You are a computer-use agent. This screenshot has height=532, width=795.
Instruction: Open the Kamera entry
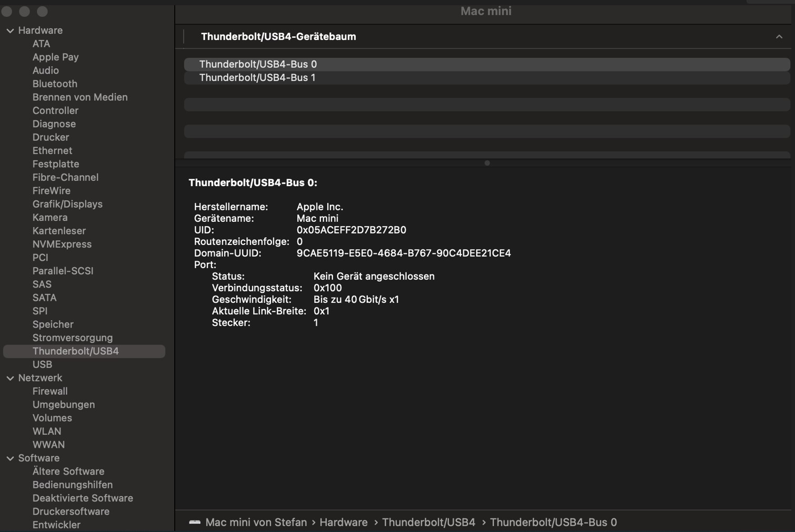pyautogui.click(x=50, y=218)
